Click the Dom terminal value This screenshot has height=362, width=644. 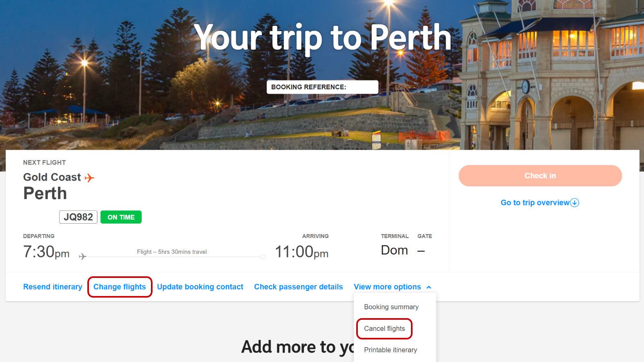(x=394, y=250)
